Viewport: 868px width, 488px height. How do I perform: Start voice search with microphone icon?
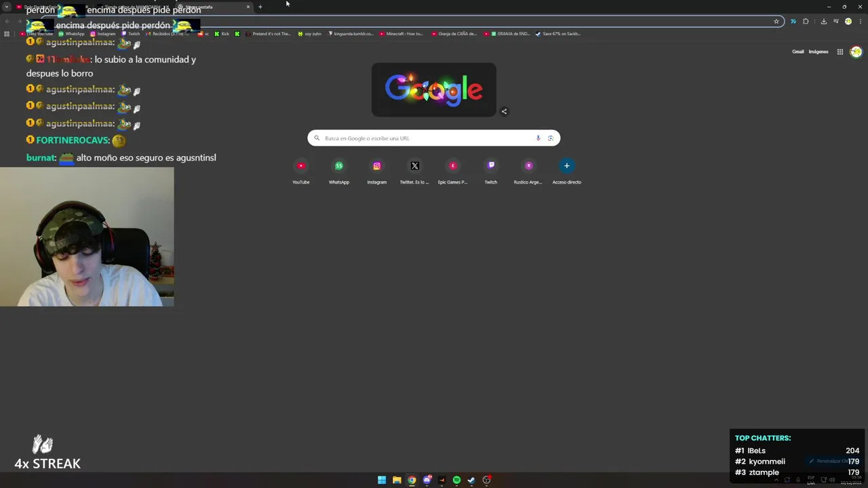pos(538,138)
